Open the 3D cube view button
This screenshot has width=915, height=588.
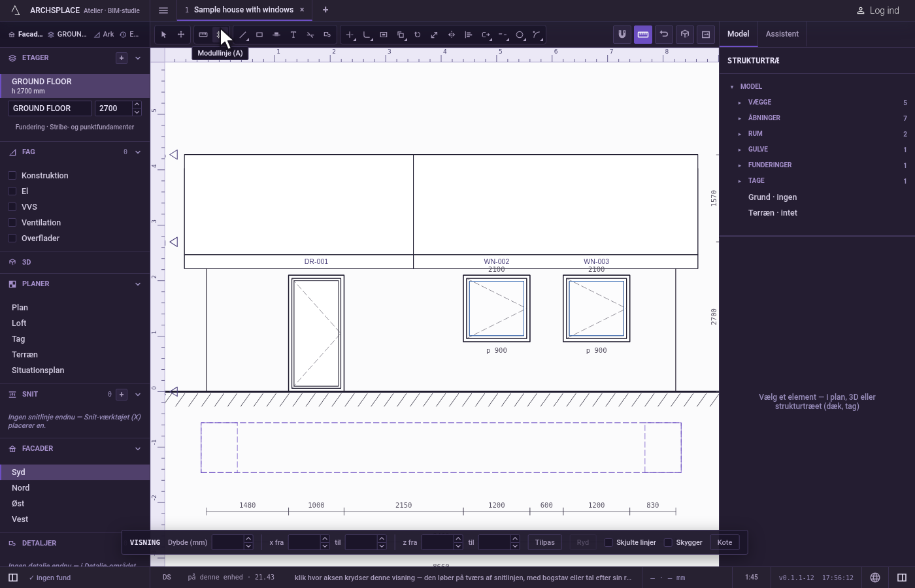[685, 35]
